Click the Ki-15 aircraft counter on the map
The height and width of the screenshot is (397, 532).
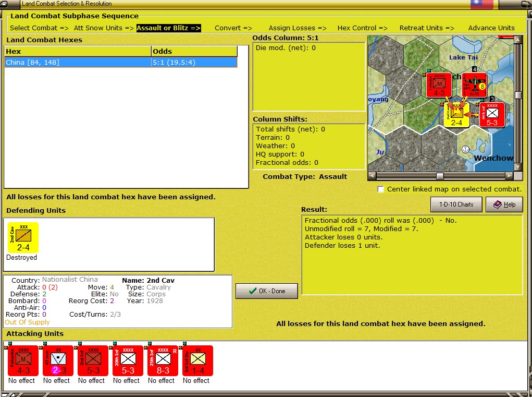point(474,85)
